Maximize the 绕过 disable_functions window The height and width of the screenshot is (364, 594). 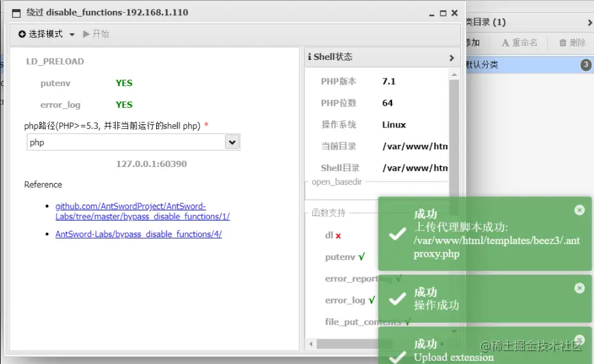tap(443, 13)
